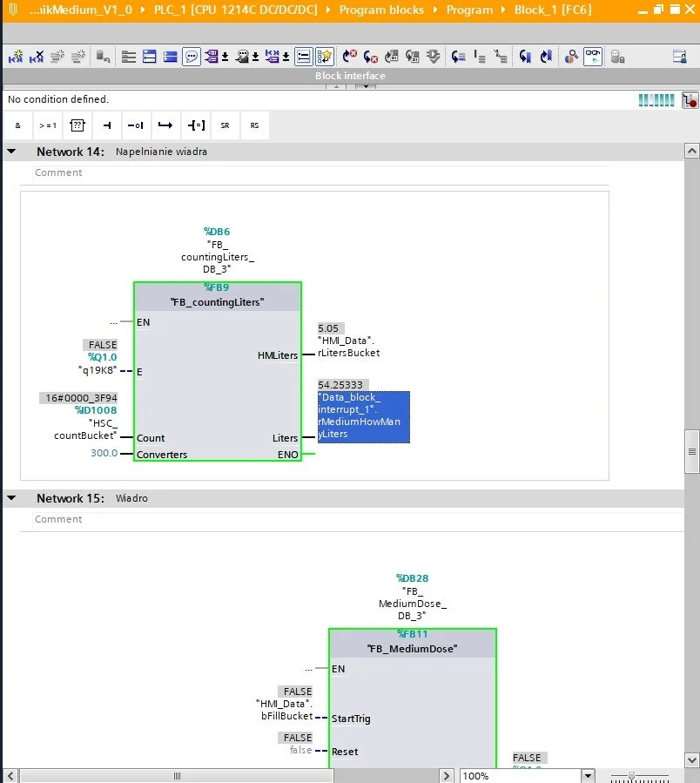Click the check block consistency icon
Viewport: 700px width, 783px height.
434,57
